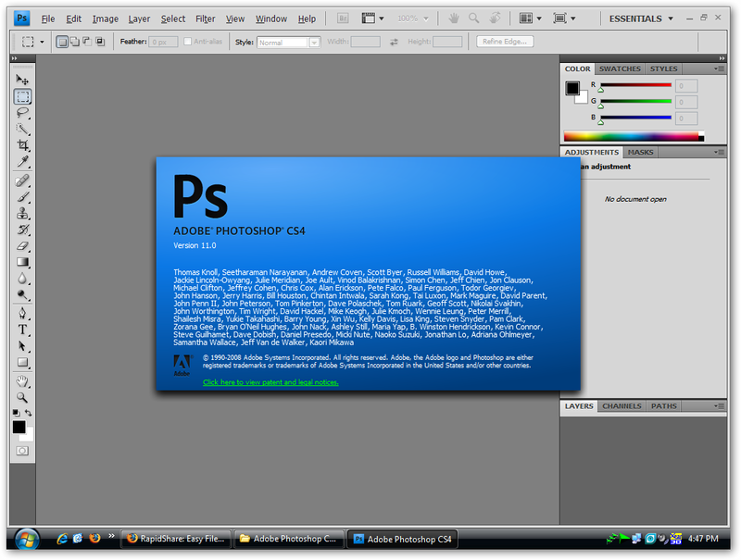The height and width of the screenshot is (560, 741).
Task: Click the Hand icon in application bar
Action: [454, 19]
